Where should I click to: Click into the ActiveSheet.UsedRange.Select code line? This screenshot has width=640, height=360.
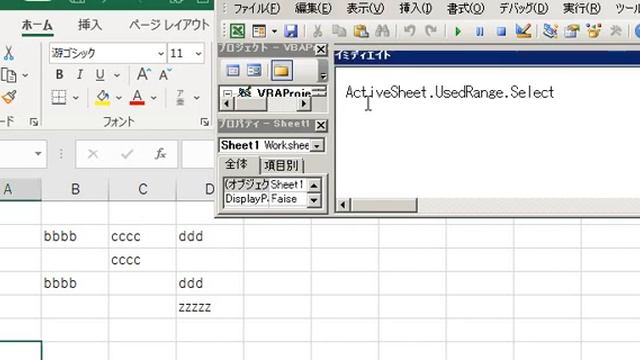tap(449, 92)
